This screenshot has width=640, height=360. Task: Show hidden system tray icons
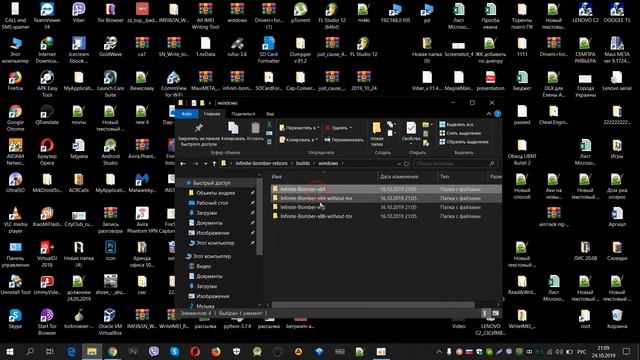click(439, 351)
